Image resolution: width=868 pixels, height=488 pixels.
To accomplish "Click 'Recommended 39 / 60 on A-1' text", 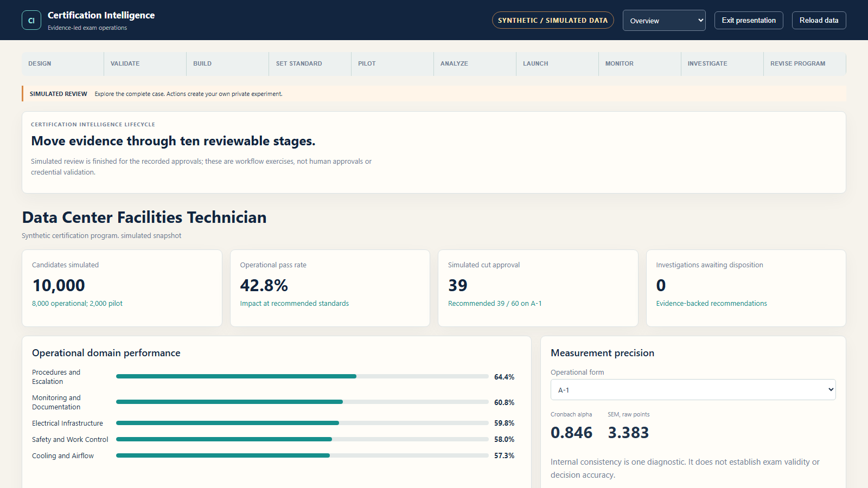I will 495,304.
